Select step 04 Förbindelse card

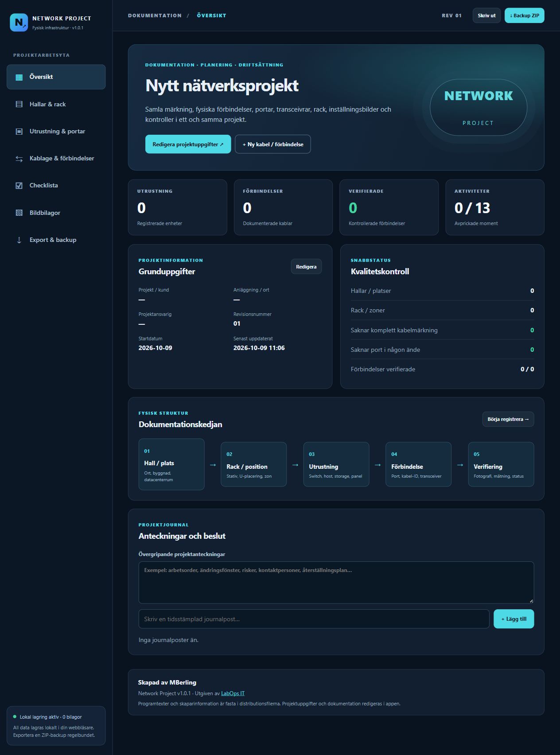point(419,464)
